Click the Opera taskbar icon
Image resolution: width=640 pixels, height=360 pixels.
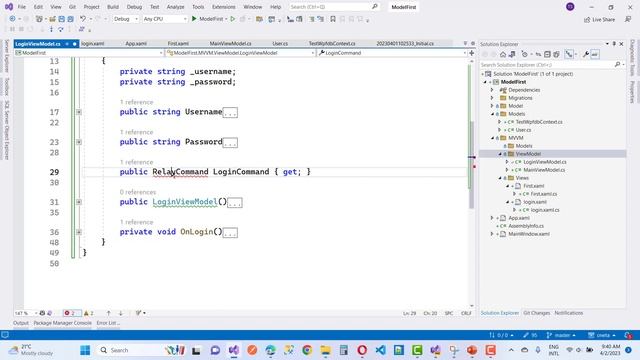pos(362,350)
